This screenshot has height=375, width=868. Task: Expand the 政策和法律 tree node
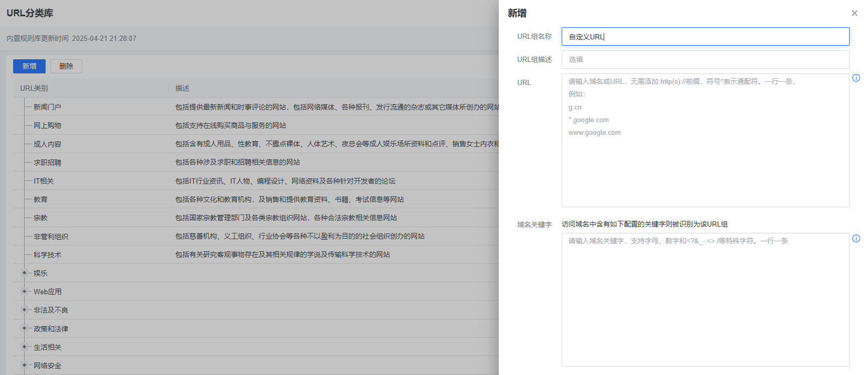pyautogui.click(x=24, y=328)
